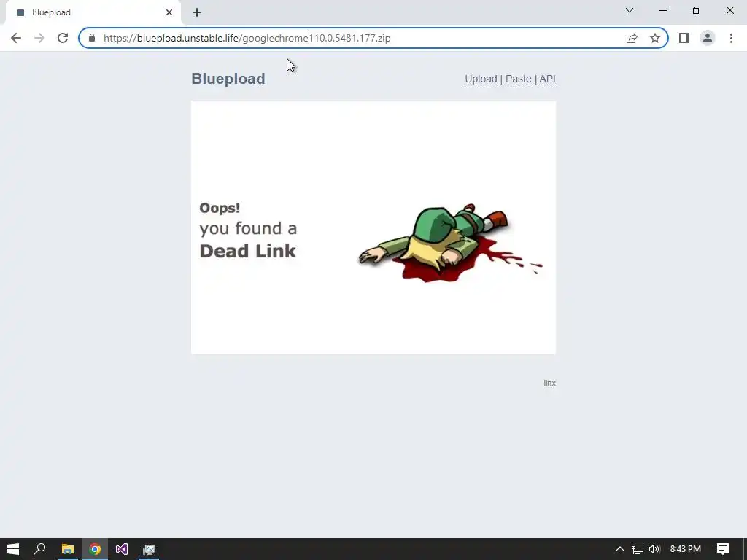Open the Windows notification center

pos(723,549)
